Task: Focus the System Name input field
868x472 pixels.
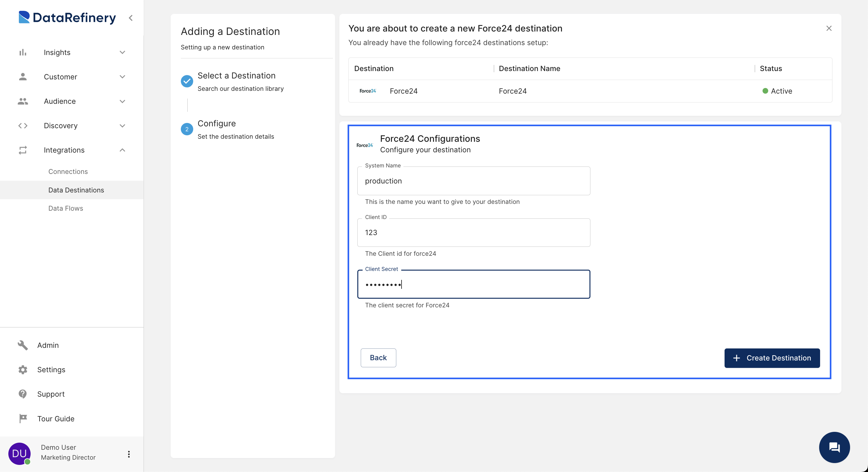Action: [474, 181]
